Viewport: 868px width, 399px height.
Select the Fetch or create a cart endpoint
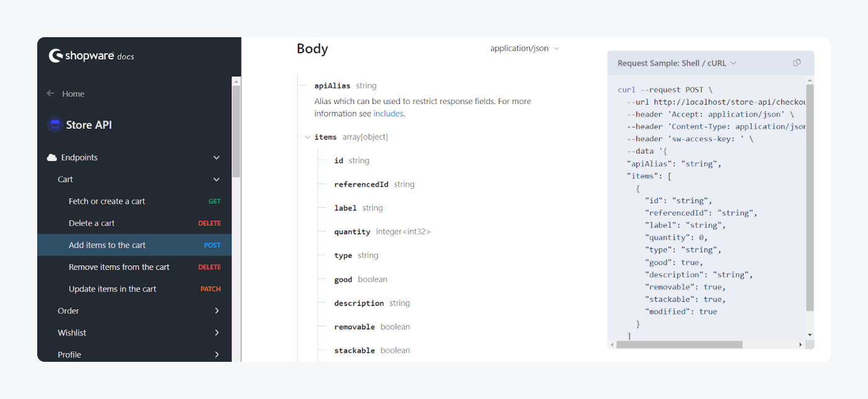[107, 201]
